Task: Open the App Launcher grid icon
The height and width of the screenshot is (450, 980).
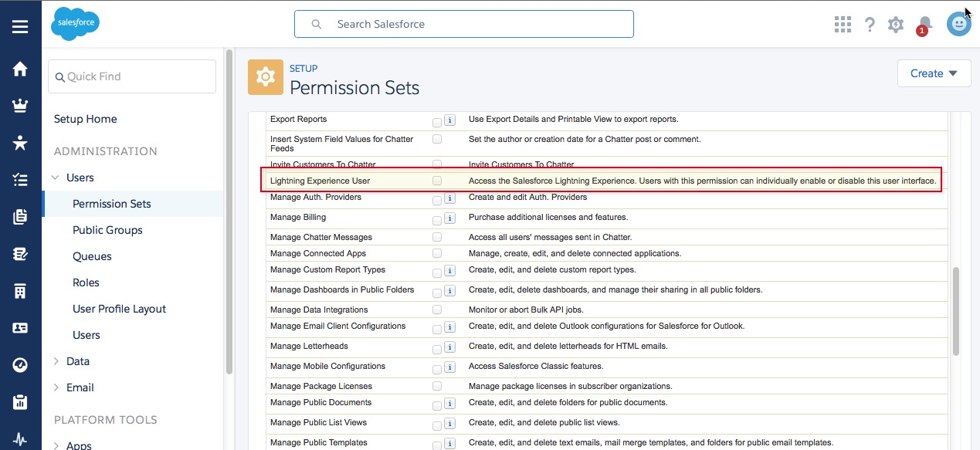Action: [843, 25]
